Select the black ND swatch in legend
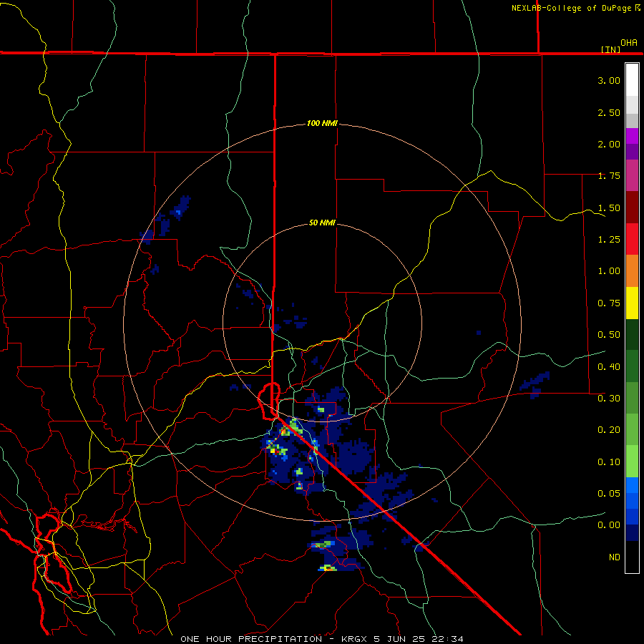 coord(632,557)
